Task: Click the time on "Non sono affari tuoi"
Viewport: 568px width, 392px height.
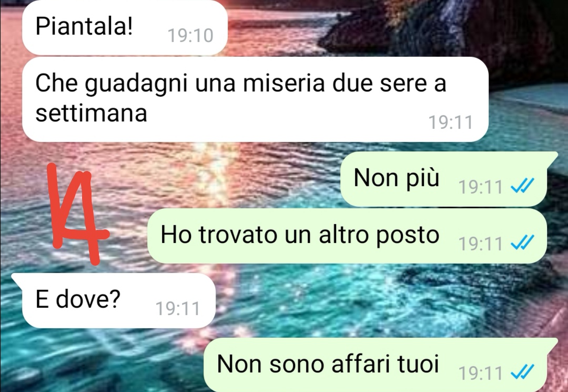Action: pyautogui.click(x=480, y=373)
